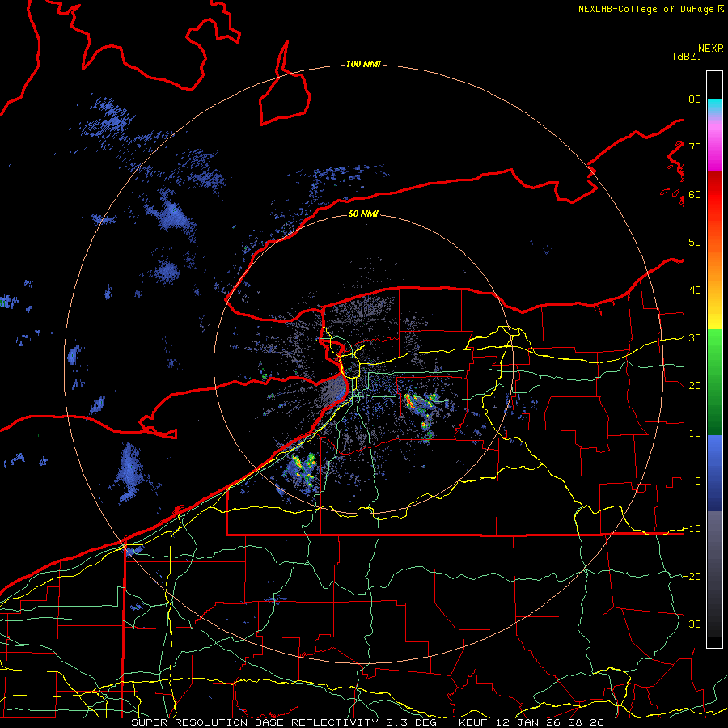This screenshot has height=728, width=728.
Task: Click the "50 NMI" range ring label
Action: (x=363, y=214)
